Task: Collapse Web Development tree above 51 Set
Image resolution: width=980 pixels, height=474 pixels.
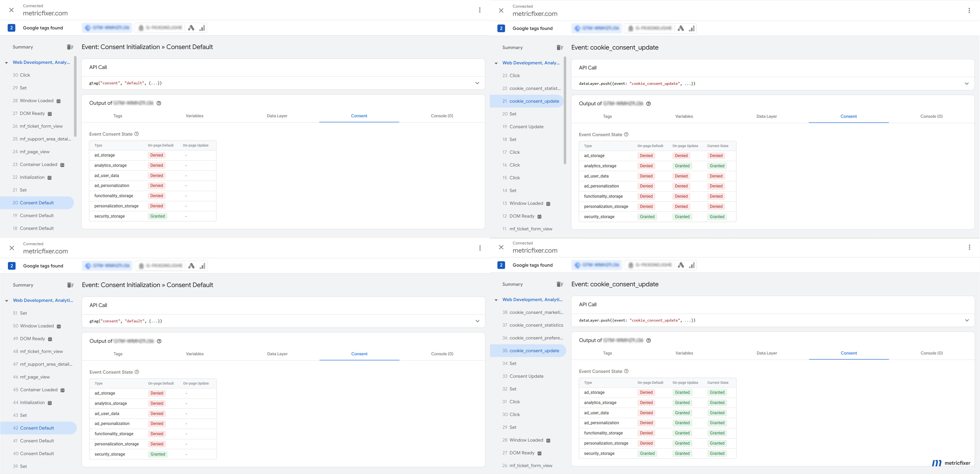Action: tap(7, 301)
